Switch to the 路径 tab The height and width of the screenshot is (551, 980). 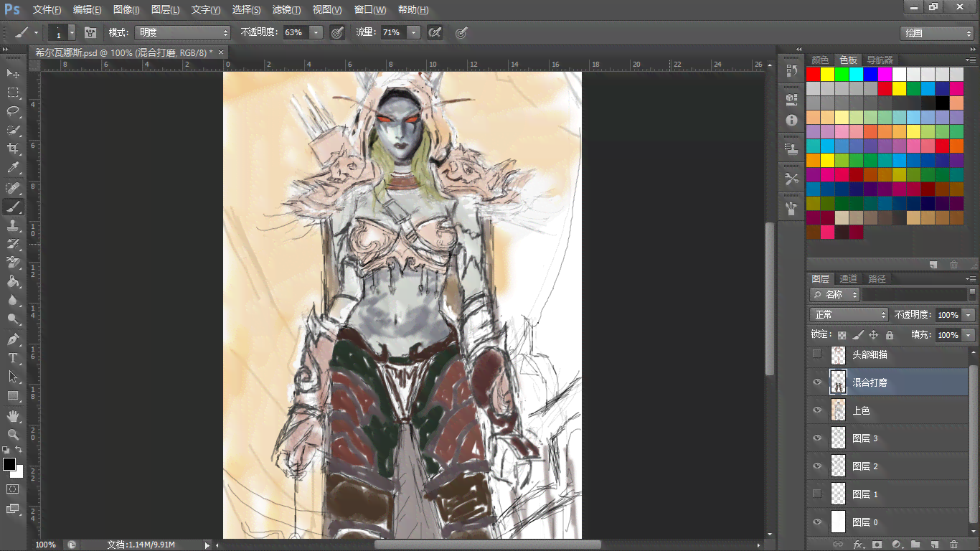point(877,278)
